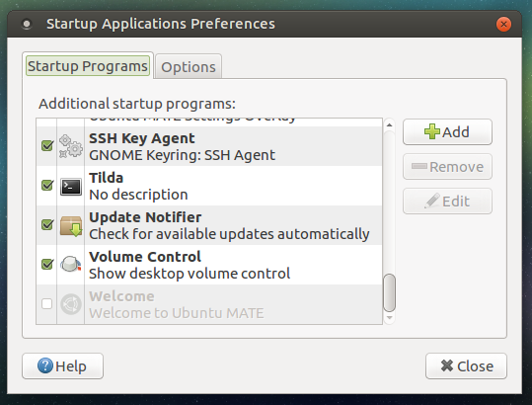Click the Welcome Ubuntu MATE logo icon
This screenshot has height=405, width=532.
point(71,304)
